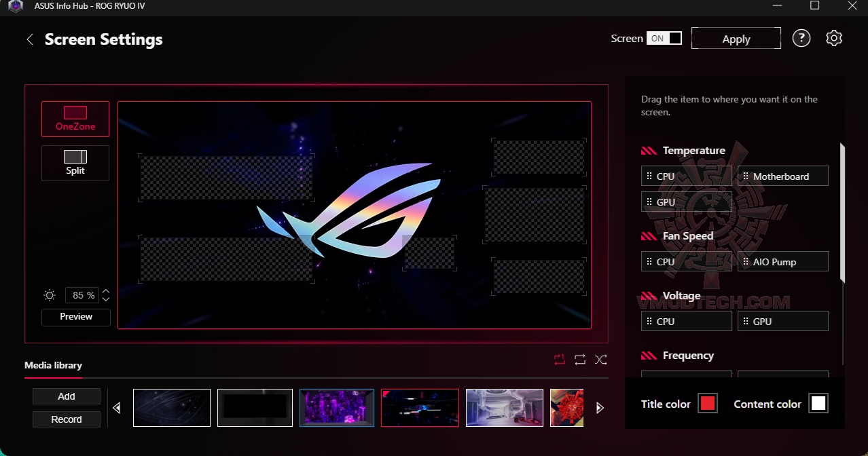
Task: Click the Preview button
Action: [76, 317]
